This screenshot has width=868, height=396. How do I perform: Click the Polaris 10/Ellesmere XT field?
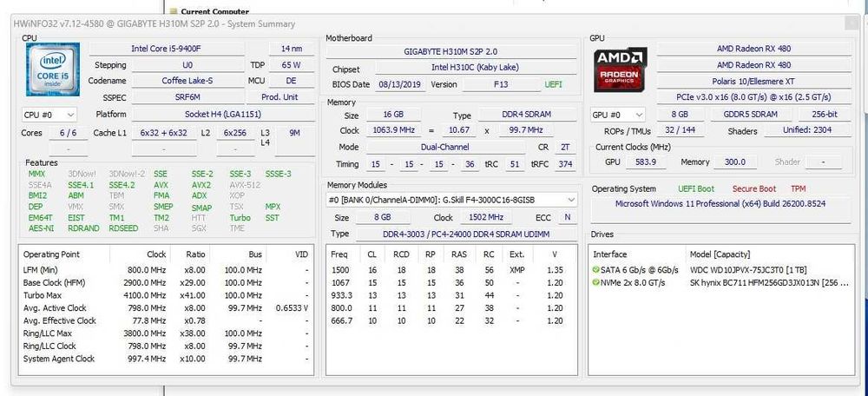tap(753, 81)
